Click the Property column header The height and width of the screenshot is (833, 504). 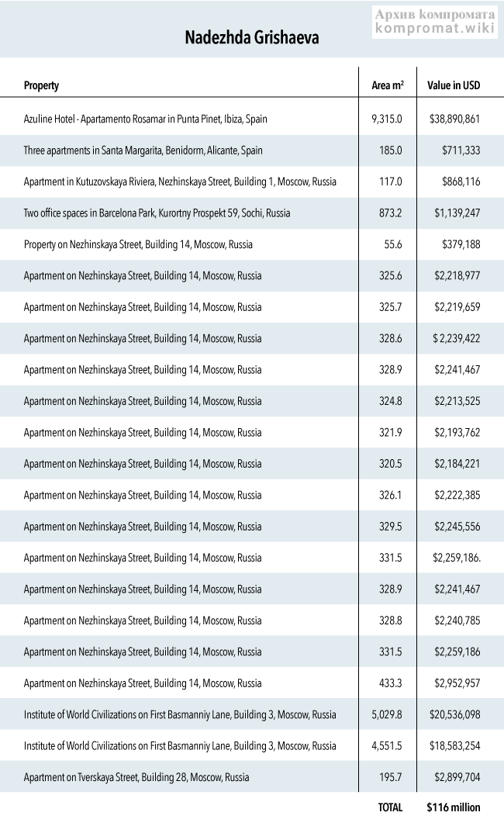[41, 85]
